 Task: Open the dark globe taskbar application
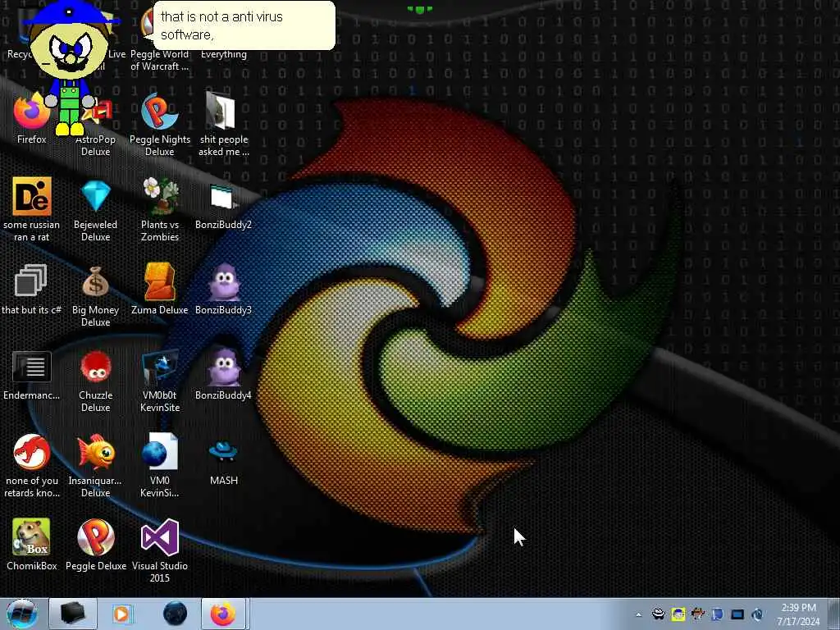[x=175, y=614]
